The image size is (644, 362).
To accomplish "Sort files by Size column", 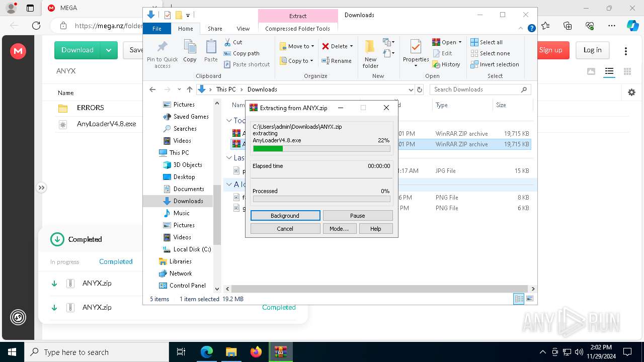I will pos(501,105).
